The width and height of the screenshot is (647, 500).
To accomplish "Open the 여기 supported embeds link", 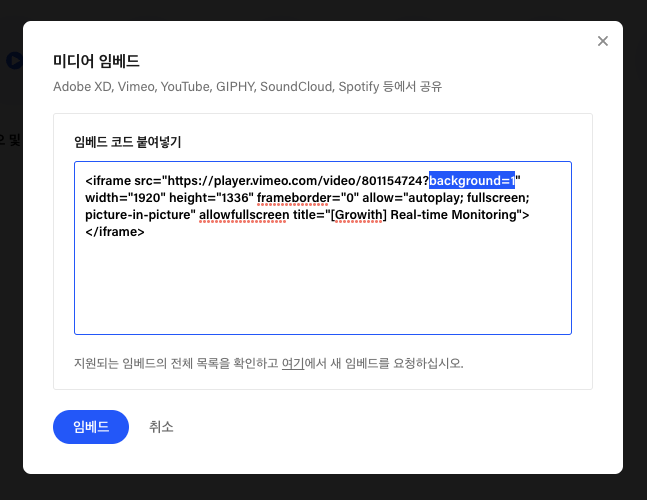I will pos(293,363).
